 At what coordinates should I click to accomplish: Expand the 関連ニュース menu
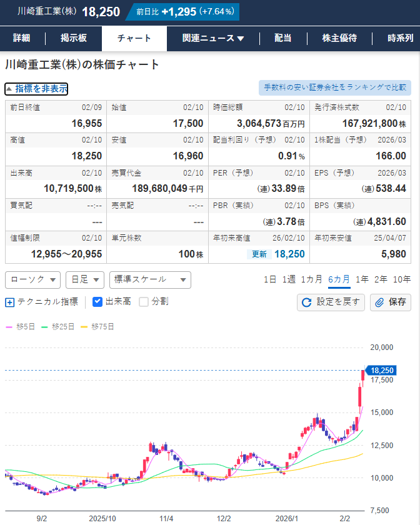pos(213,38)
